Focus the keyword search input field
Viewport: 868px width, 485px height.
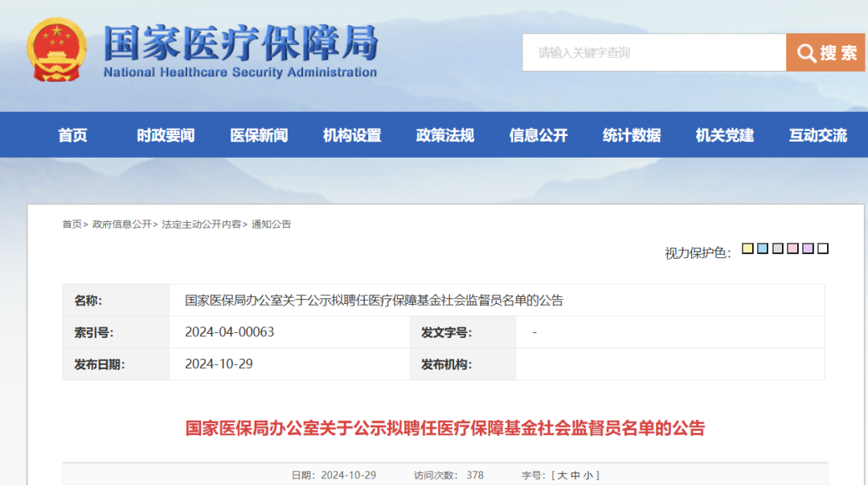pos(654,52)
